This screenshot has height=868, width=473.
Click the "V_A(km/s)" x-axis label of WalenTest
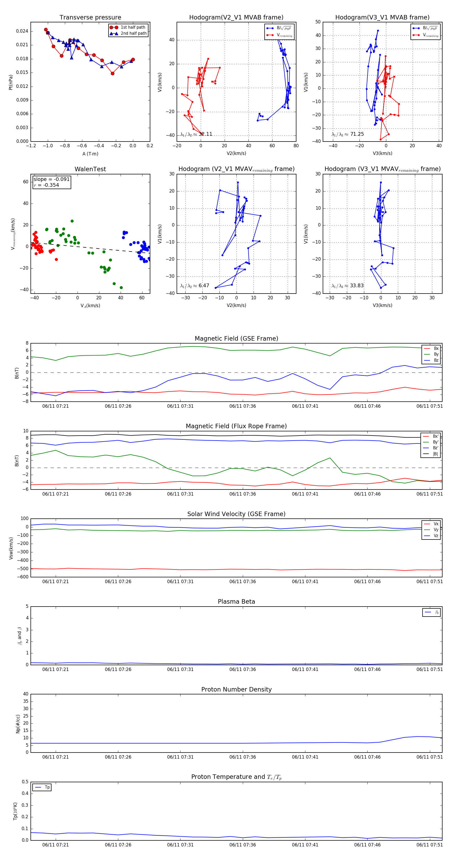(90, 306)
